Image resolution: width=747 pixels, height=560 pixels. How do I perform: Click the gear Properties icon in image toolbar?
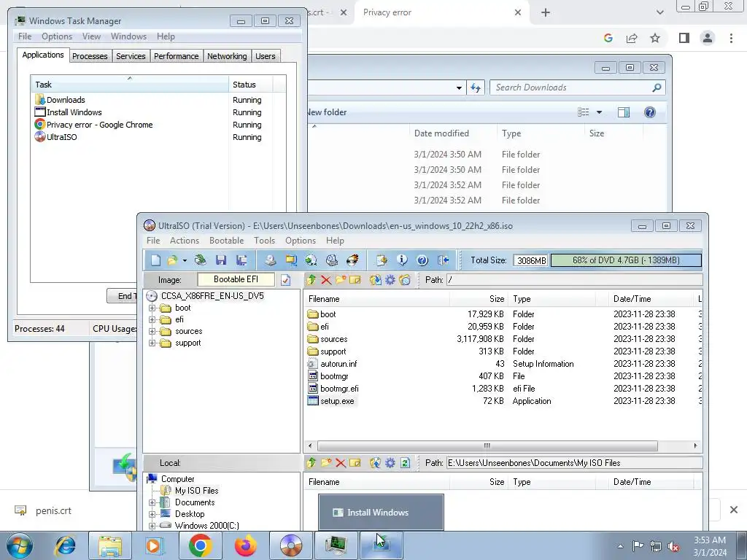390,280
